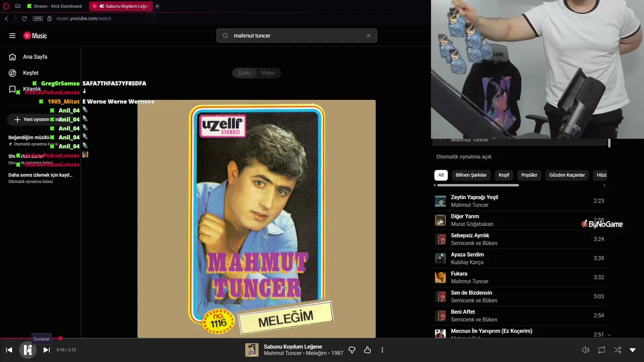The height and width of the screenshot is (362, 644).
Task: Open a new browser tab
Action: pyautogui.click(x=157, y=6)
